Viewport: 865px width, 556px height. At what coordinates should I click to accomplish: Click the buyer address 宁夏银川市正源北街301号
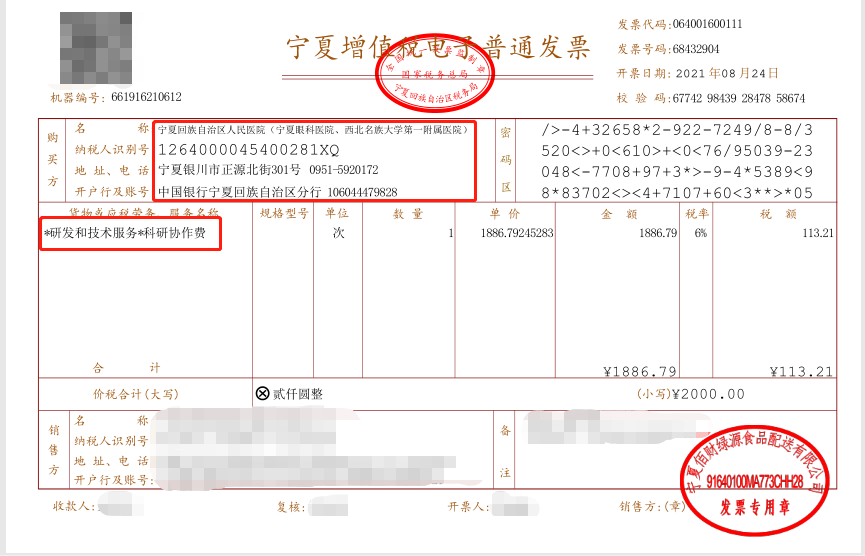point(229,170)
